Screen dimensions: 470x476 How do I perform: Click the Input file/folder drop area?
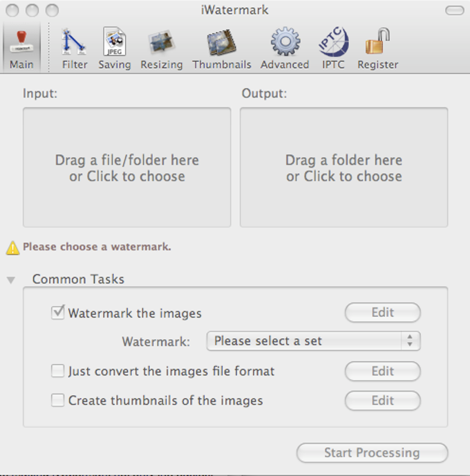[x=126, y=167]
